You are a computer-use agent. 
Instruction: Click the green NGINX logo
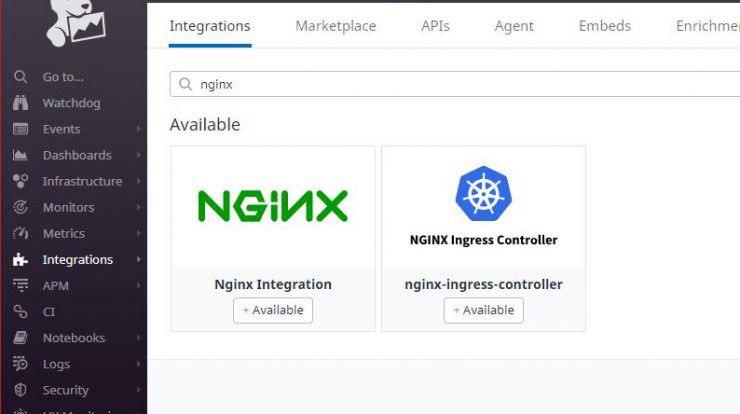click(273, 206)
